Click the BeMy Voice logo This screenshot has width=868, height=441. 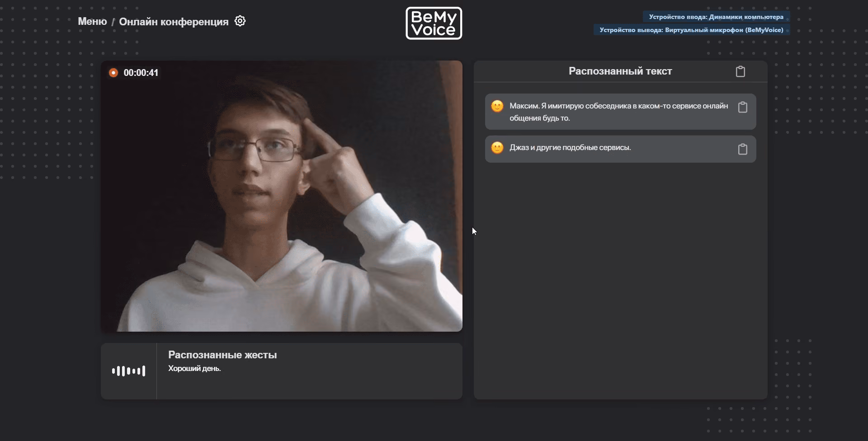[x=434, y=23]
